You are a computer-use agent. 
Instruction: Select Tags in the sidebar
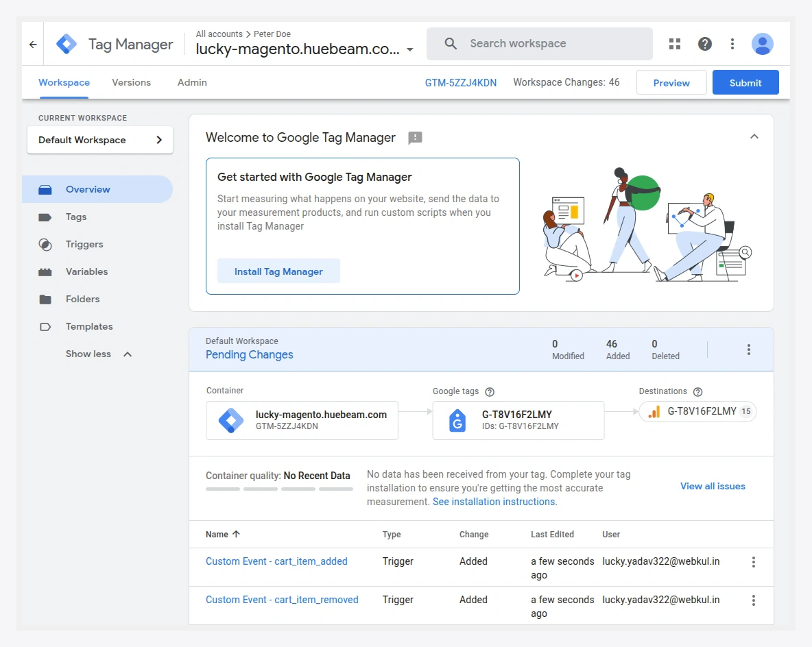pyautogui.click(x=97, y=217)
